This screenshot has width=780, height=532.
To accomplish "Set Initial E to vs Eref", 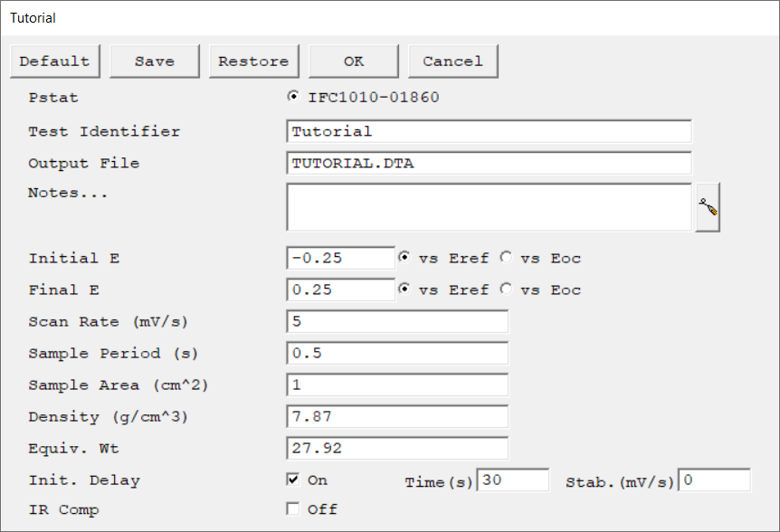I will tap(404, 257).
